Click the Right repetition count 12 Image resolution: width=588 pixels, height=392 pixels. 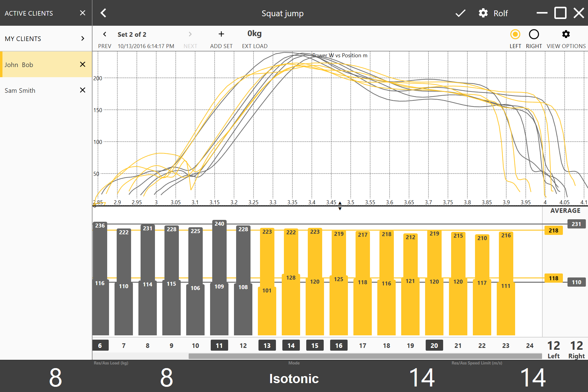pos(576,346)
